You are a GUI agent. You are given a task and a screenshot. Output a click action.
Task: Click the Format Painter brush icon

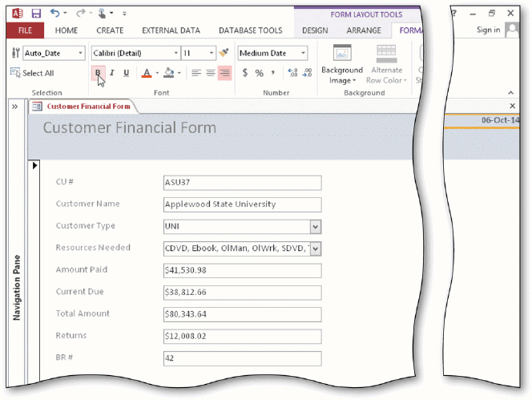coord(224,53)
